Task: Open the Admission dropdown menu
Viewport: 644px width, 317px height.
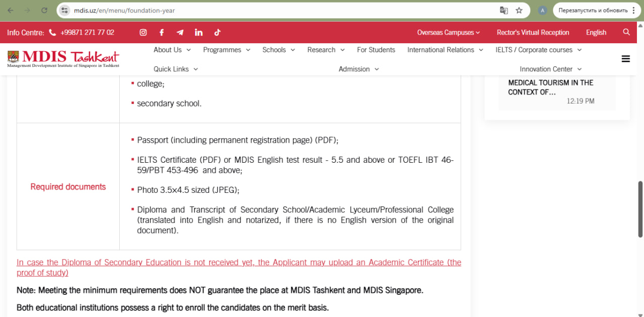Action: 359,69
